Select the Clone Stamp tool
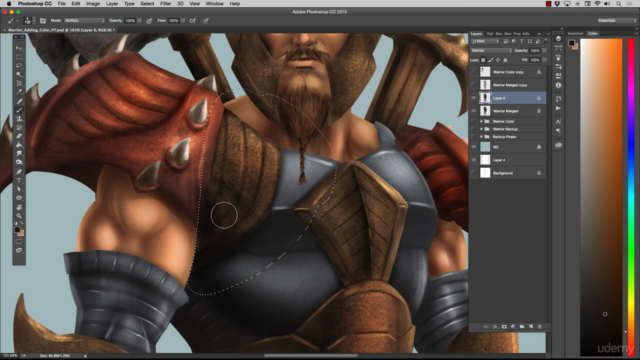Viewport: 640px width, 360px height. click(x=19, y=118)
